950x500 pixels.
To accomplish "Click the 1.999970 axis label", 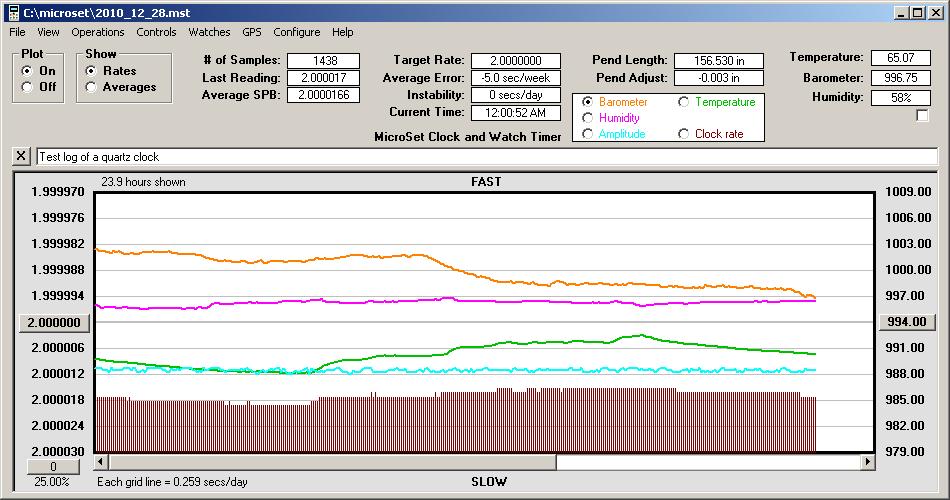I will [58, 192].
